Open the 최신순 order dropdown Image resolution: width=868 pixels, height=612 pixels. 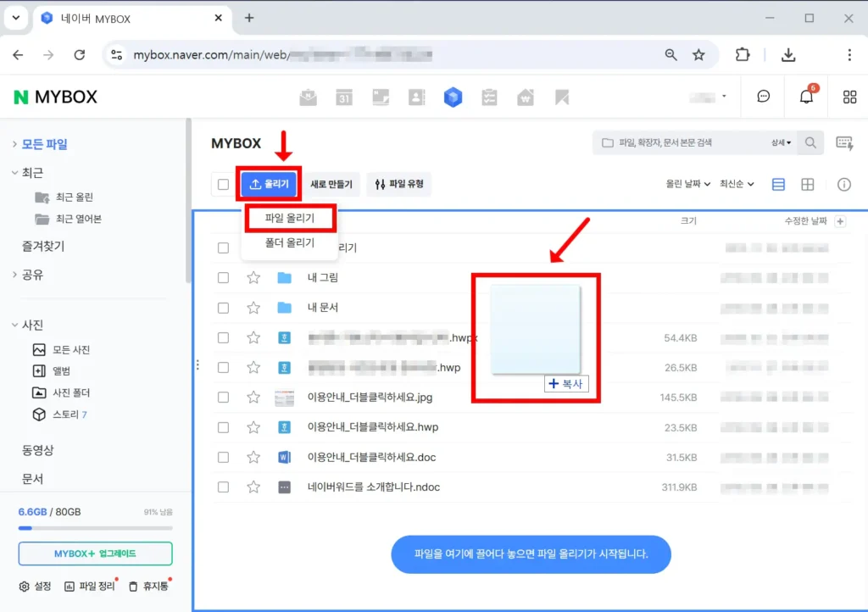click(737, 184)
